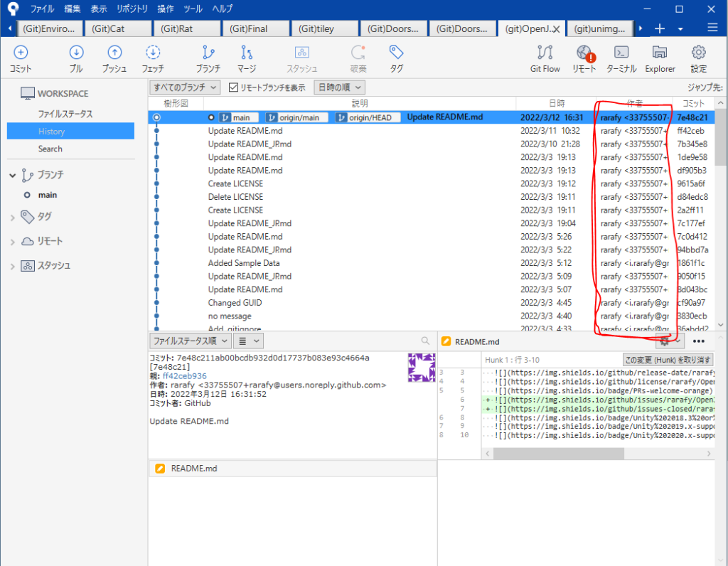728x566 pixels.
Task: Click the この変更 (Hunk) を取り消す button
Action: (667, 360)
